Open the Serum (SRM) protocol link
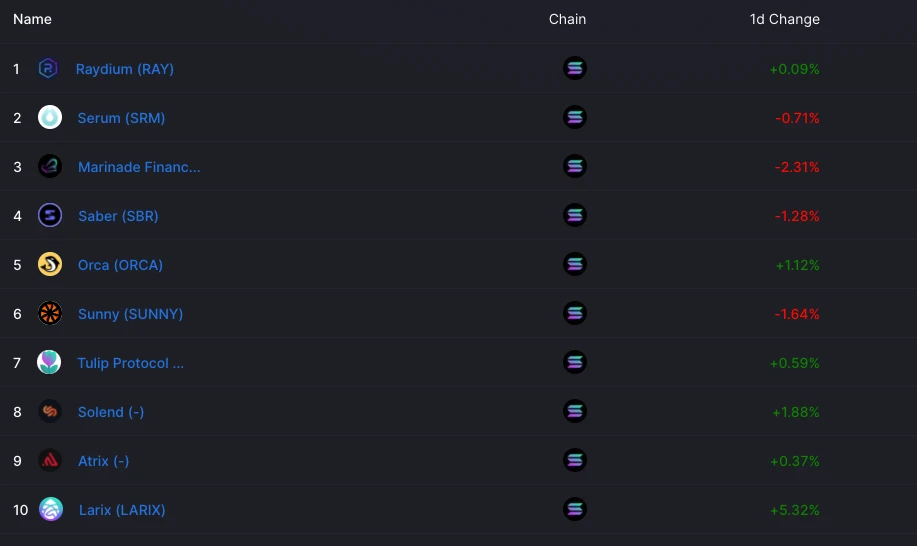Viewport: 917px width, 546px height. point(121,118)
